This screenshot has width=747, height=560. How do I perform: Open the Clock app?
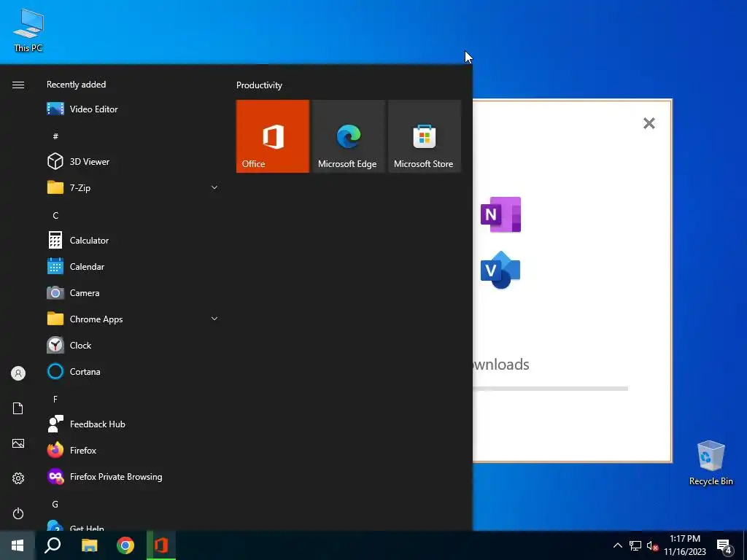coord(133,345)
